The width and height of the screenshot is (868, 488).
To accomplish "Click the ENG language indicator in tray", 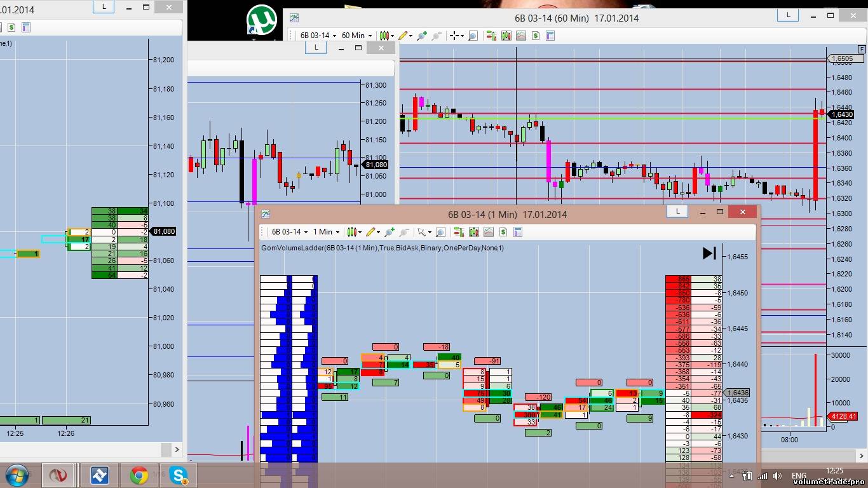I will coord(799,475).
